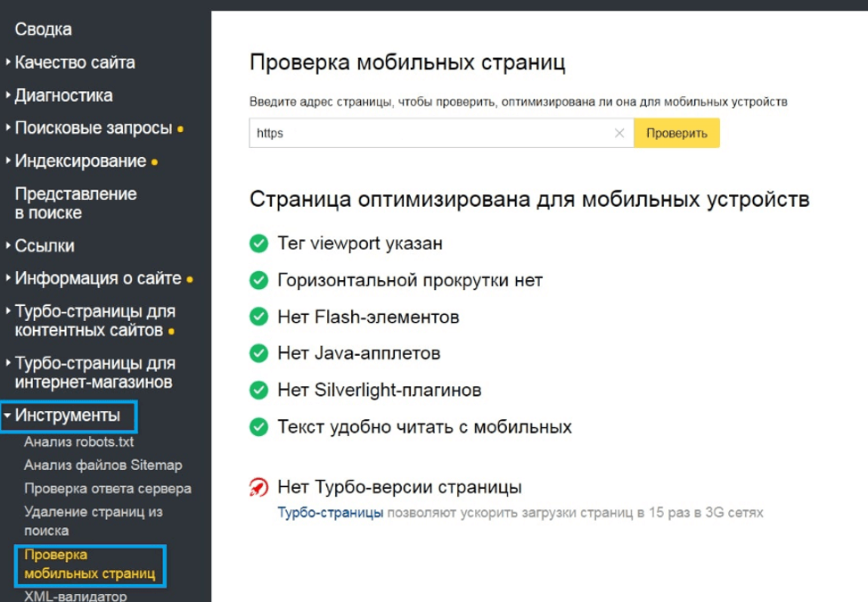Click the green checkmark beside Нет Java-апплетов
Image resolution: width=868 pixels, height=602 pixels.
coord(258,354)
